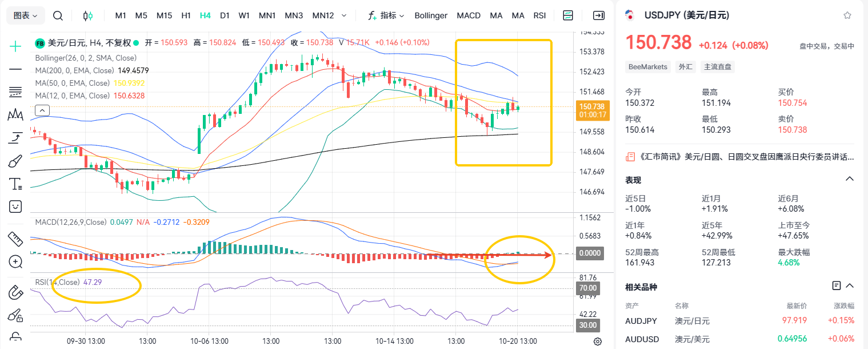Select the brush drawing tool
Screen dimensions: 868x349
pyautogui.click(x=15, y=161)
